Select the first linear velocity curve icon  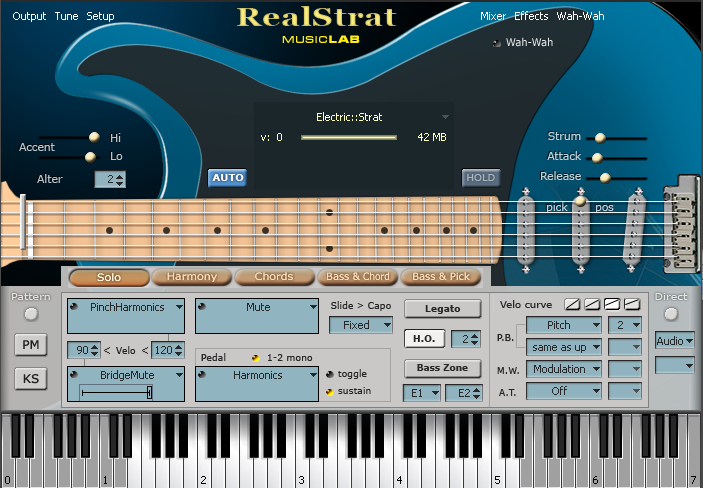point(572,305)
